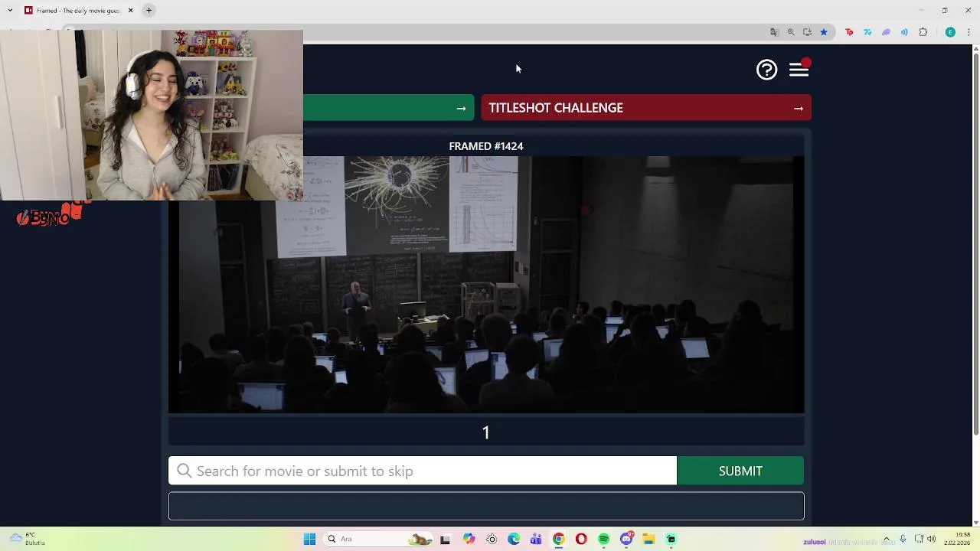Viewport: 980px width, 551px height.
Task: Open File Explorer from the taskbar
Action: pos(648,540)
